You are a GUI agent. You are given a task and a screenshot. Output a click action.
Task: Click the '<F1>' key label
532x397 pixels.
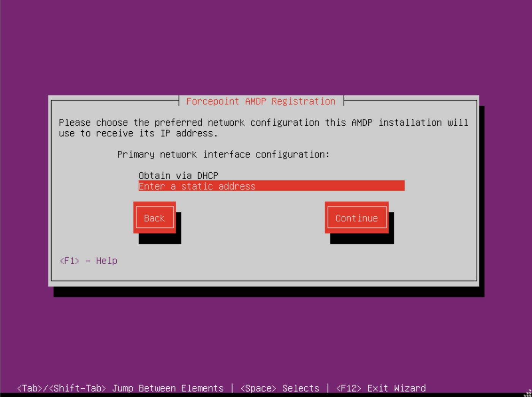click(x=69, y=261)
